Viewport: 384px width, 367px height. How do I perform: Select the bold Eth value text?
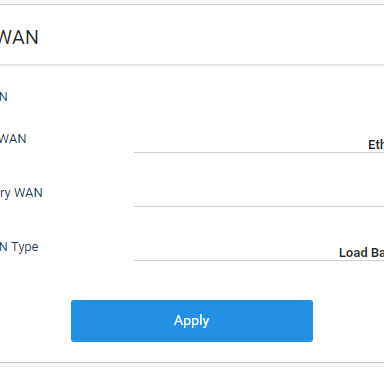pos(376,145)
